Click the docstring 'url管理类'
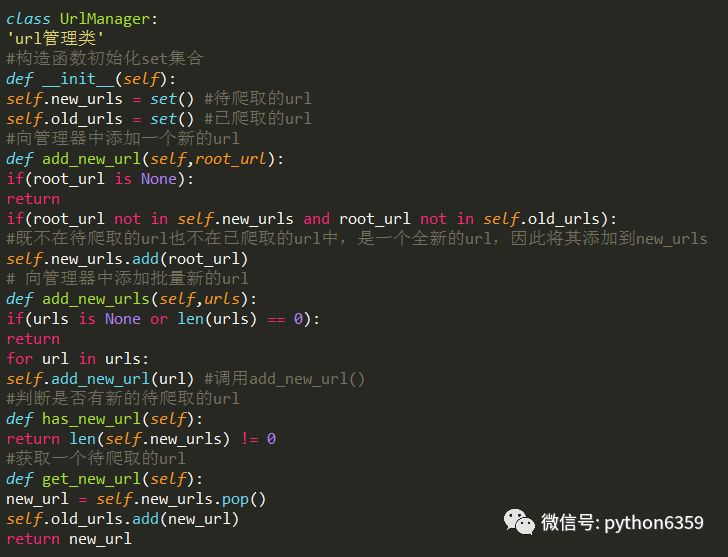This screenshot has height=557, width=728. tap(55, 39)
